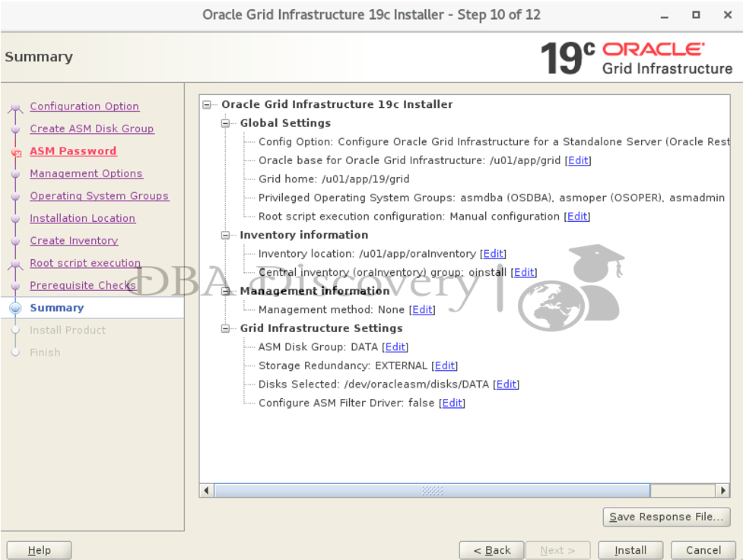743x560 pixels.
Task: Go back with the Back button
Action: tap(491, 550)
